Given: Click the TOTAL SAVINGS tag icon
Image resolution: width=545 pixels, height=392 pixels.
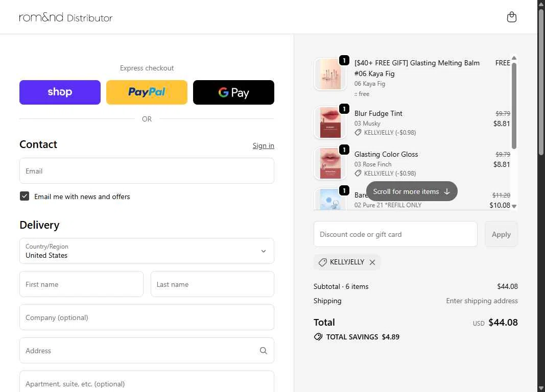Looking at the screenshot, I should click(x=318, y=337).
